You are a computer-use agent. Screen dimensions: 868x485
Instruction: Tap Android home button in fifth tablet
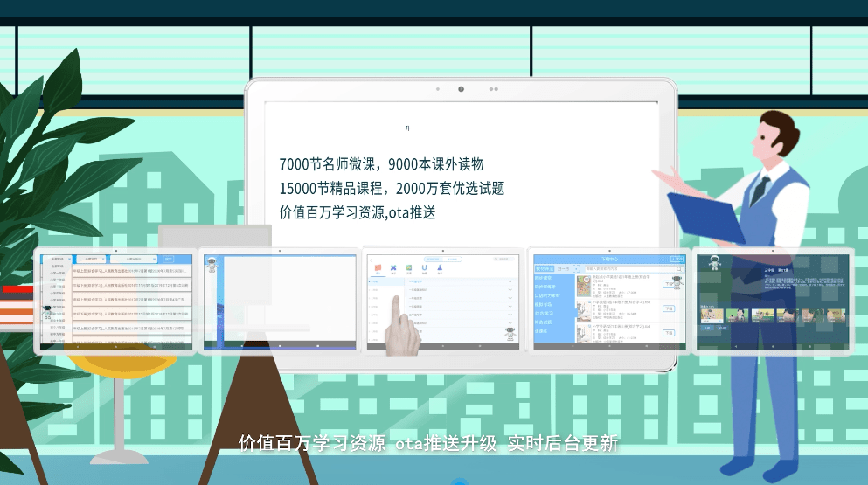pos(773,347)
